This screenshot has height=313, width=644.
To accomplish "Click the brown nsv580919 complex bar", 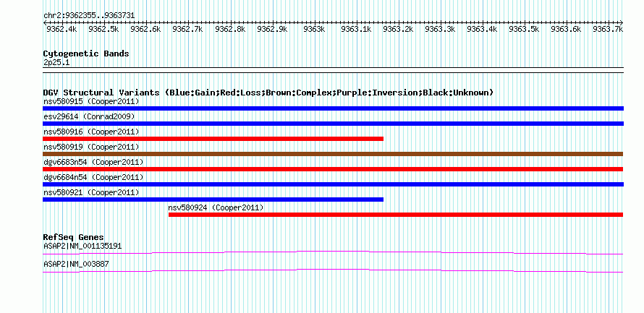I will [x=333, y=154].
